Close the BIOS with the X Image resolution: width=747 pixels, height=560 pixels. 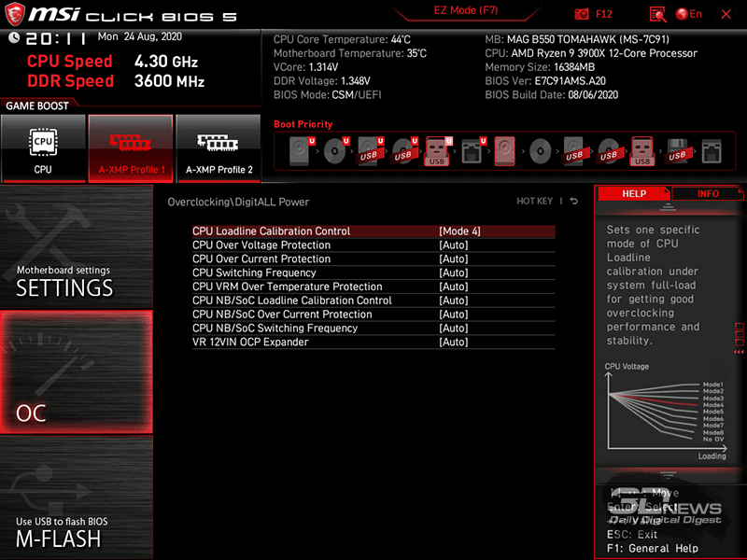click(726, 14)
